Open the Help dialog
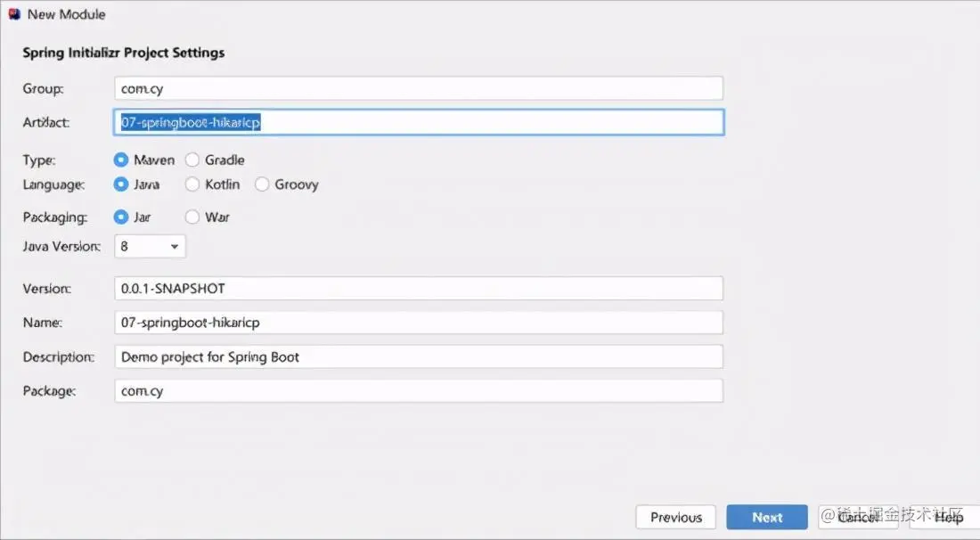 [x=949, y=517]
